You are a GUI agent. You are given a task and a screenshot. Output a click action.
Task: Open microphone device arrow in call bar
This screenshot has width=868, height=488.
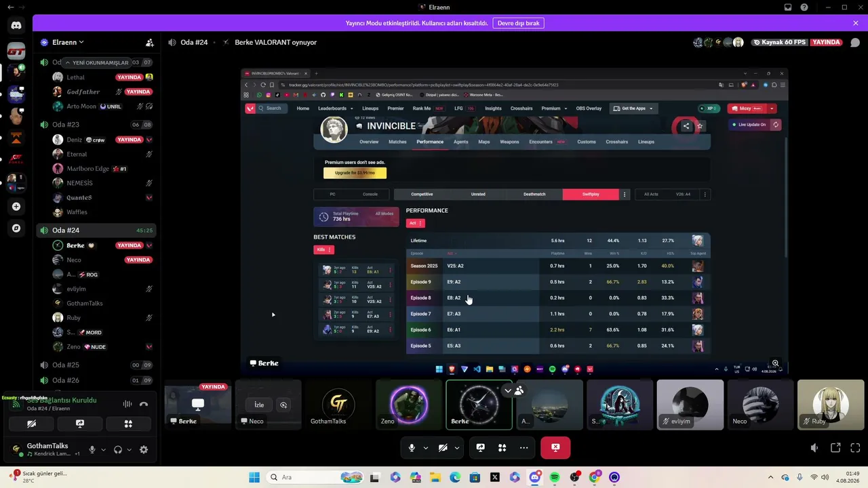[x=426, y=447]
